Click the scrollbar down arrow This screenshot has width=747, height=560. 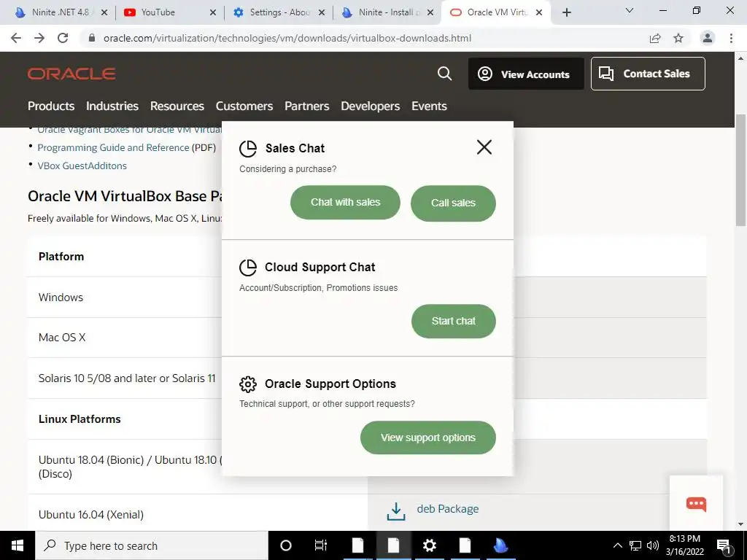tap(741, 524)
